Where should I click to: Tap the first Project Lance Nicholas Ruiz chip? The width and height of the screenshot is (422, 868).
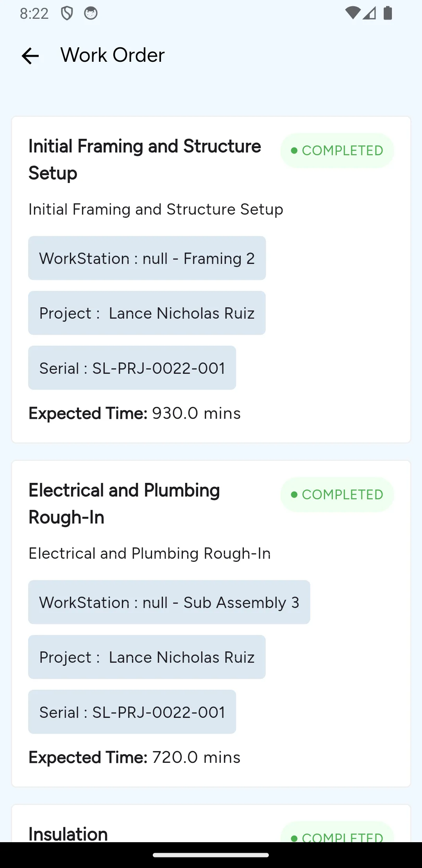(x=147, y=313)
